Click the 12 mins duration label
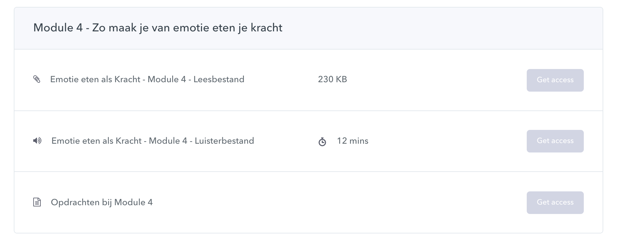Image resolution: width=644 pixels, height=251 pixels. pos(352,141)
